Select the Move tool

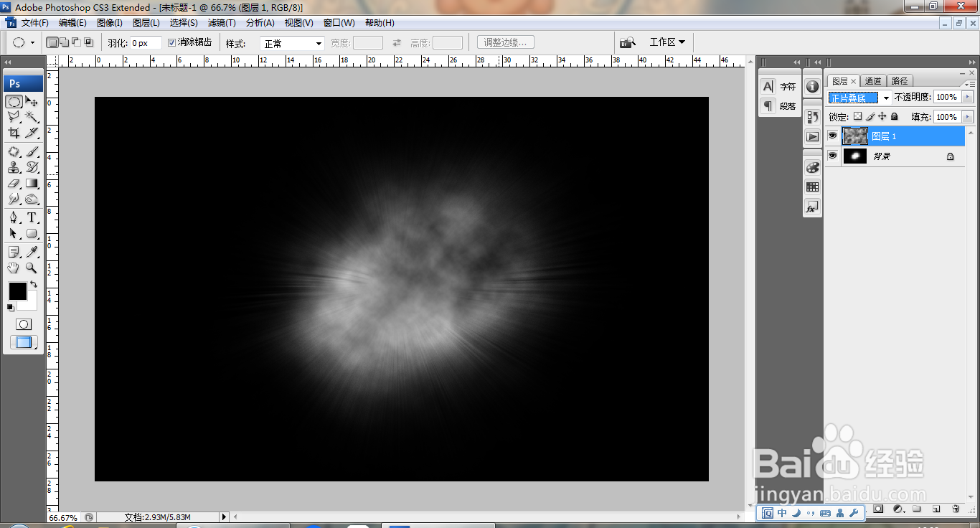tap(32, 101)
